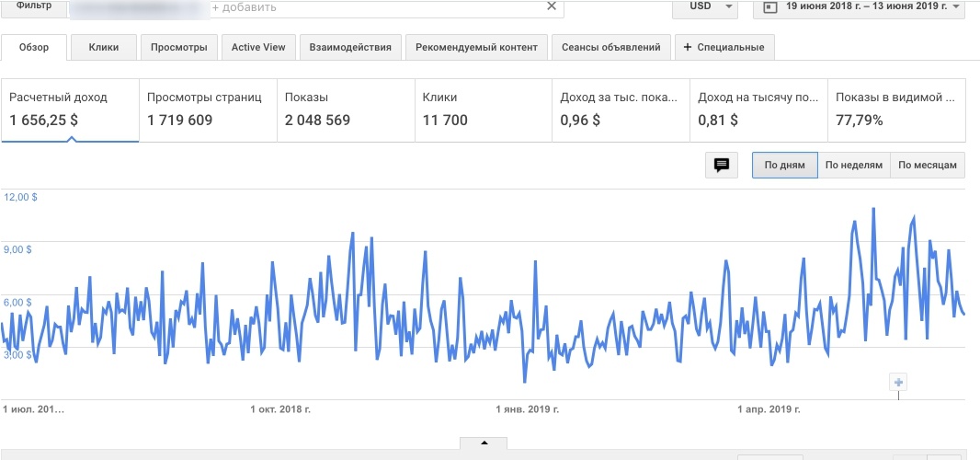Switch chart grouping to По дням
Screen dimensions: 980x460
tap(784, 166)
